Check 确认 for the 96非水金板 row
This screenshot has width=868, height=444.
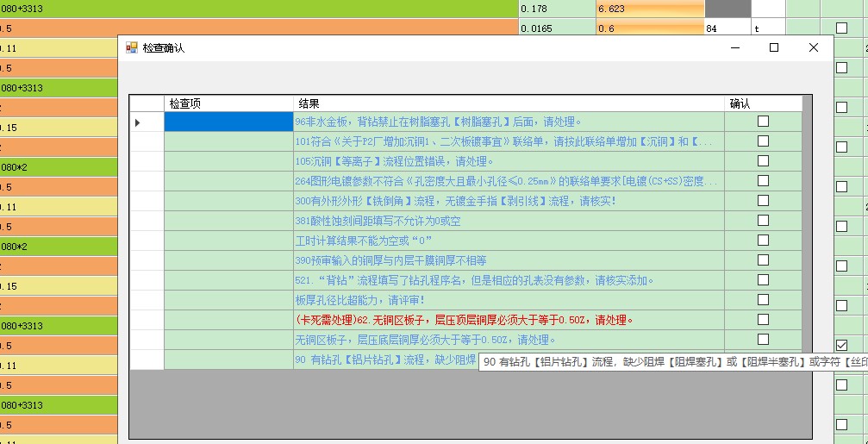pyautogui.click(x=764, y=122)
